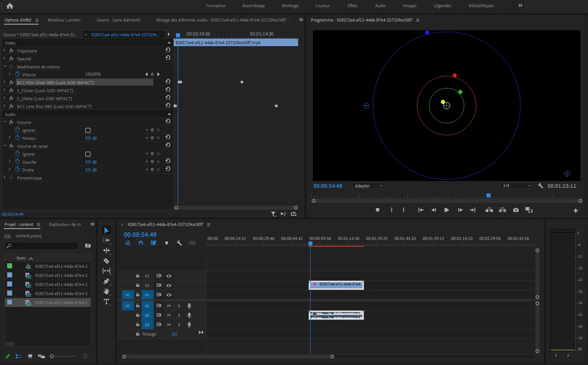Solo audio track A2

coord(179,316)
